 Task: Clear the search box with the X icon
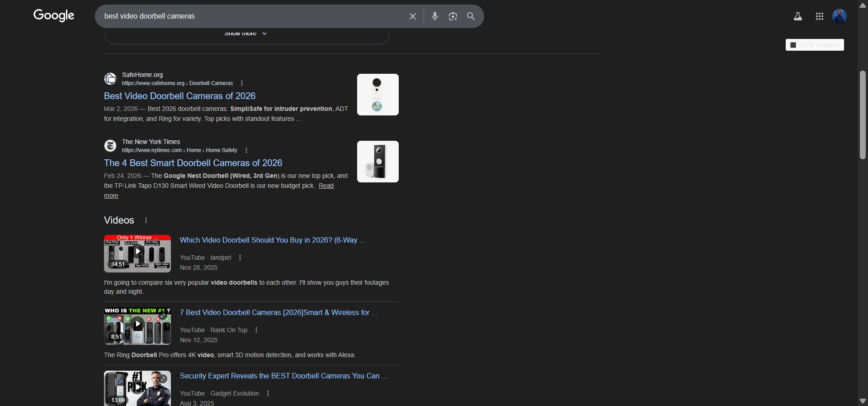click(413, 16)
